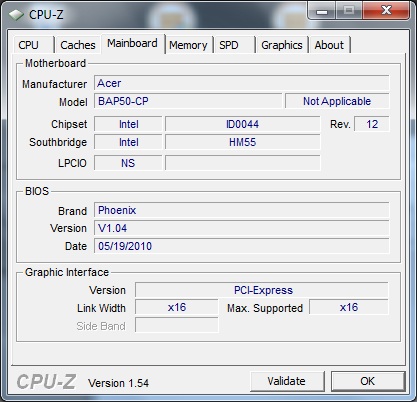Switch to the CPU tab
Screen dimensions: 417x402
(33, 45)
